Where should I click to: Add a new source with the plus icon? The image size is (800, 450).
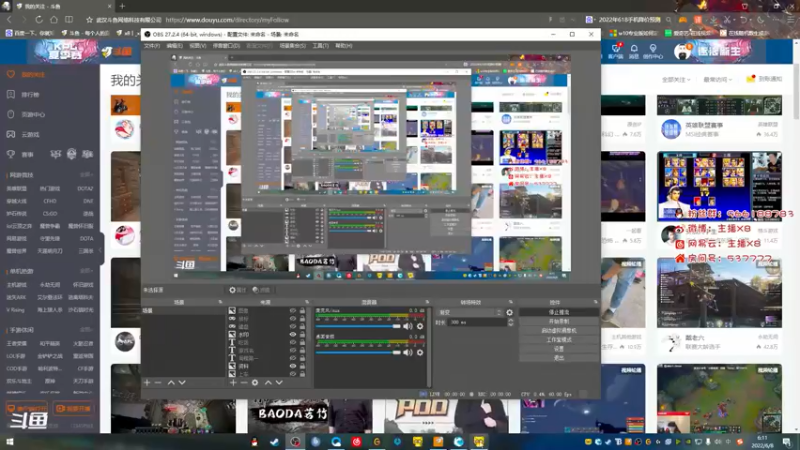[x=233, y=382]
